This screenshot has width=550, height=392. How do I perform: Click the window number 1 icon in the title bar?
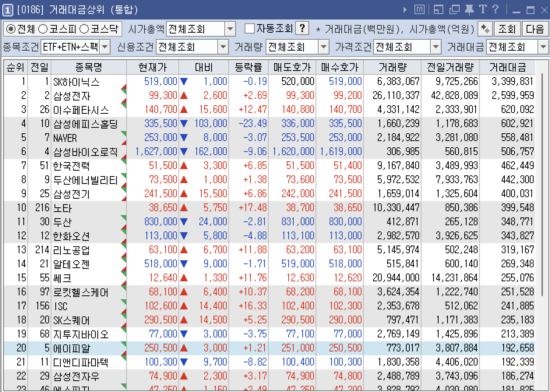point(7,10)
